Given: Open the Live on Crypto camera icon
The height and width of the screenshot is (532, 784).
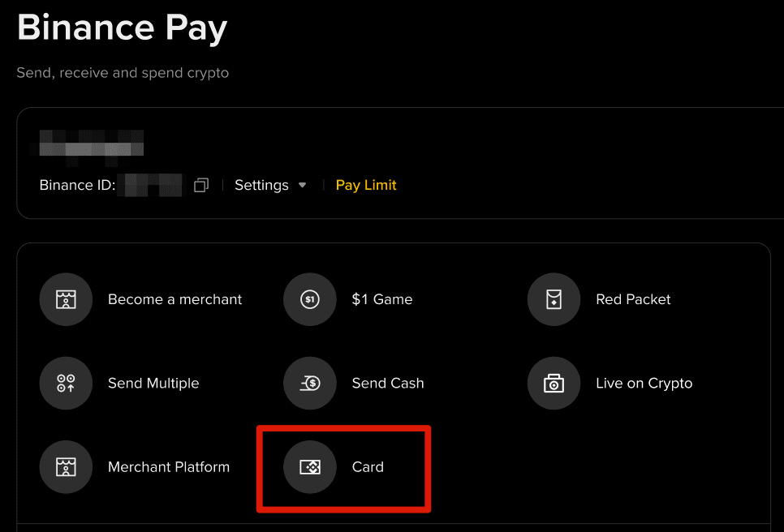Looking at the screenshot, I should pyautogui.click(x=554, y=383).
